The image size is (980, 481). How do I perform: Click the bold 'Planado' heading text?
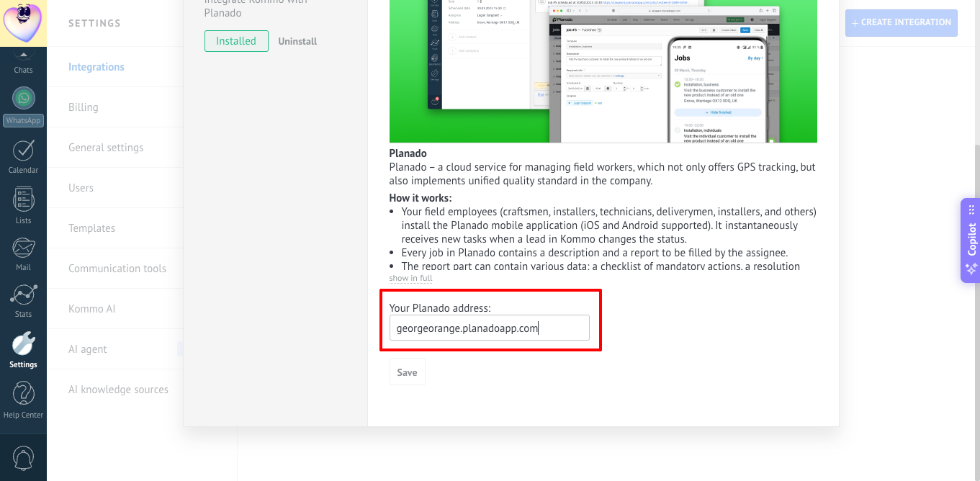(408, 153)
